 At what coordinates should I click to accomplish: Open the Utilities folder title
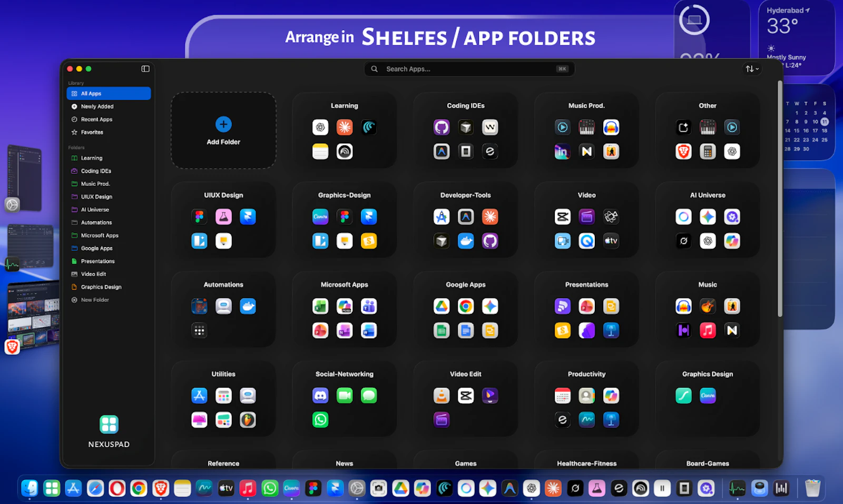[223, 374]
